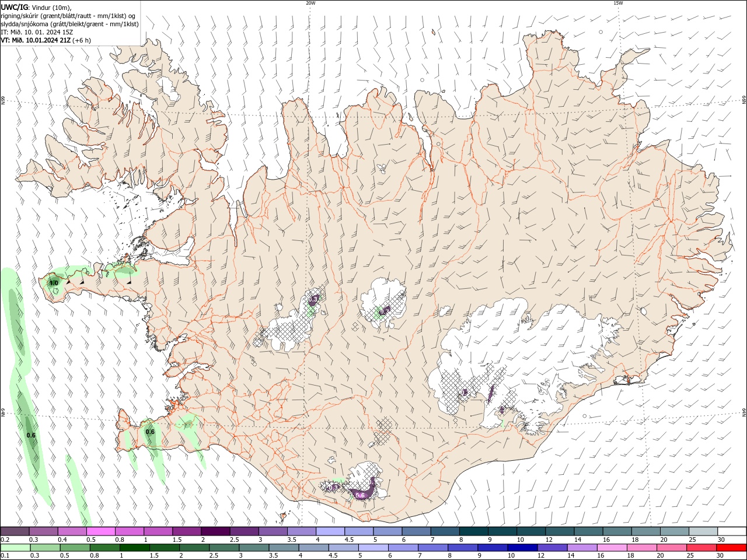747x560 pixels.
Task: Click the '12' label of the teal snow scale
Action: click(x=549, y=540)
